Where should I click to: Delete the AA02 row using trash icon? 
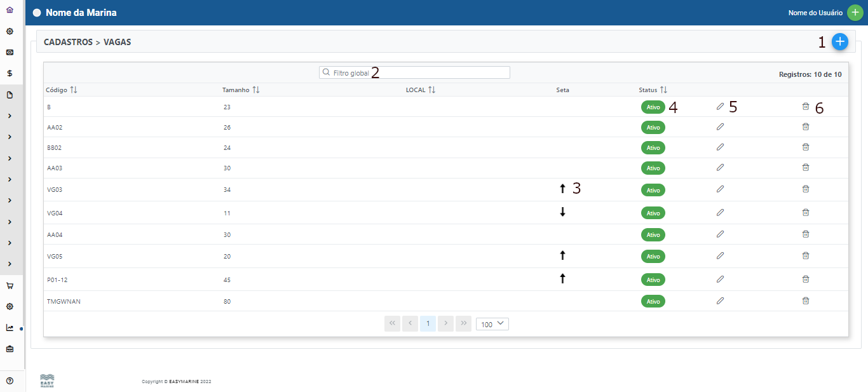coord(805,127)
